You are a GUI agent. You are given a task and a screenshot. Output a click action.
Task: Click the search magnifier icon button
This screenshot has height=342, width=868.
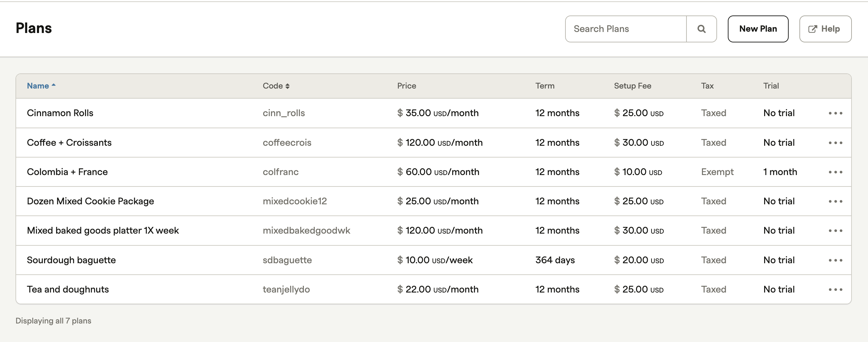pyautogui.click(x=701, y=29)
